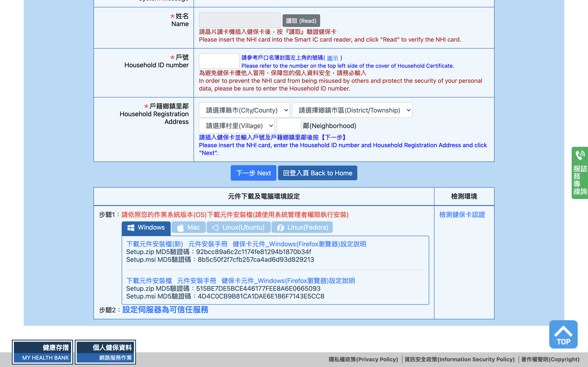Click the 下一步 Next button
Viewport: 588px width, 367px height.
pos(253,173)
